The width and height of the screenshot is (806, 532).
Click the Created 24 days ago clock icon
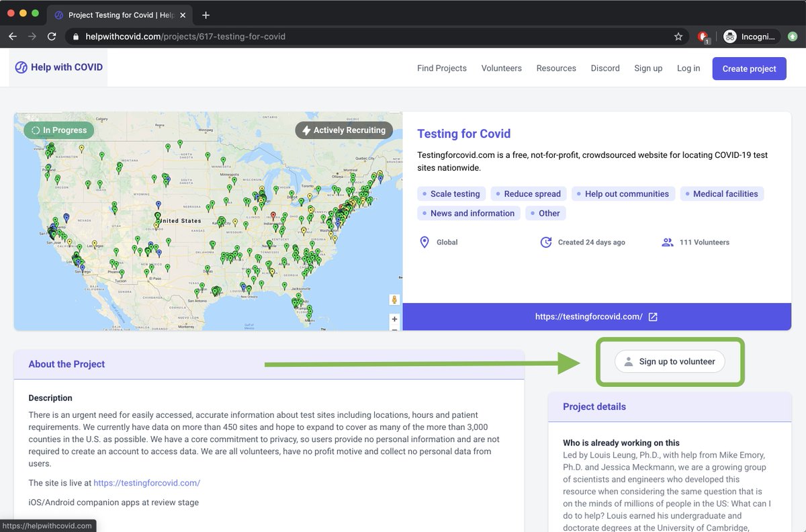click(x=546, y=242)
